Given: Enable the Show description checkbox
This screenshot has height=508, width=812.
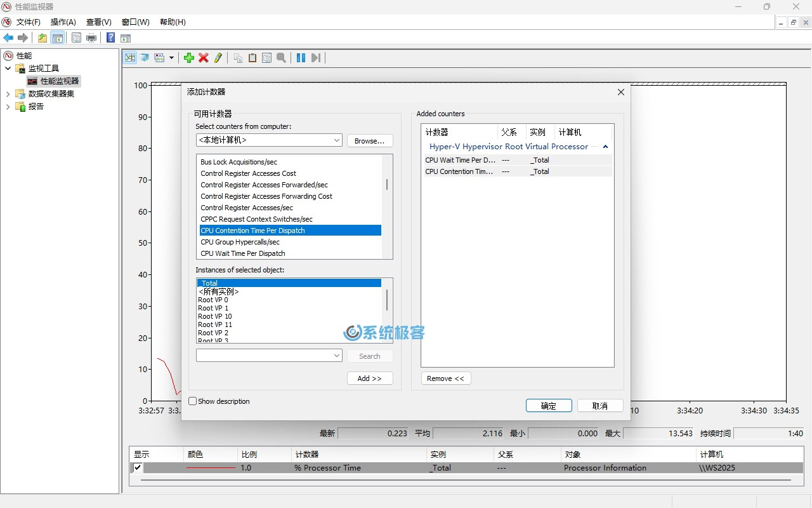Looking at the screenshot, I should [x=193, y=401].
